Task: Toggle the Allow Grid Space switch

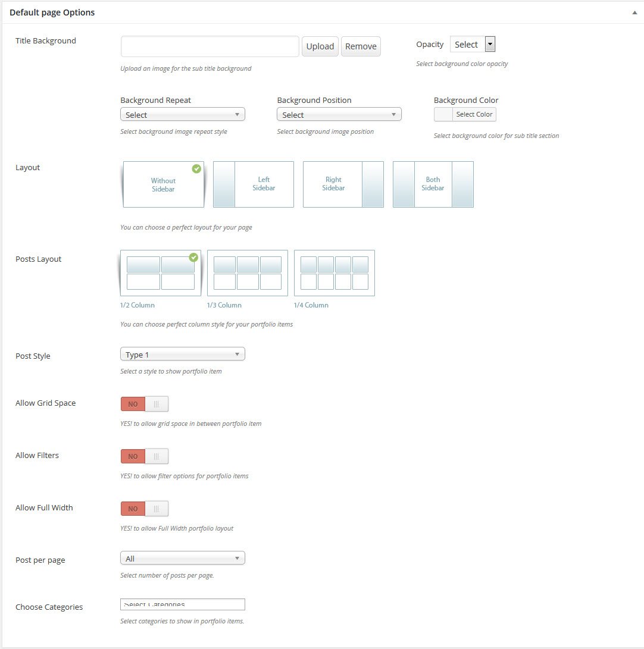Action: tap(145, 404)
